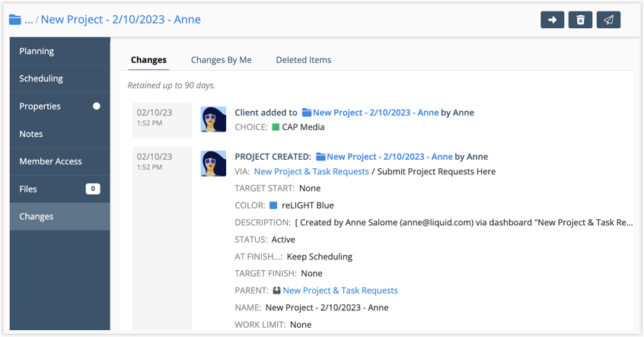
Task: Click the reLIGHT Blue color swatch
Action: (x=273, y=205)
